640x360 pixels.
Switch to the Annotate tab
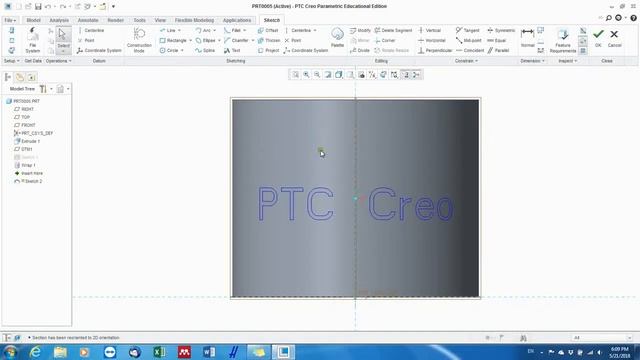pyautogui.click(x=88, y=20)
